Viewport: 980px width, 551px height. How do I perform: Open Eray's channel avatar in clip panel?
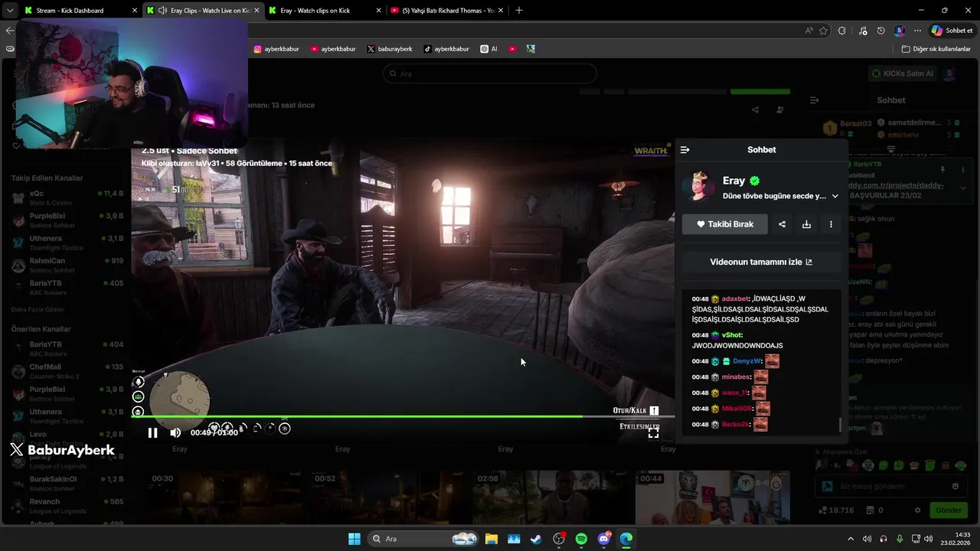[x=698, y=187]
